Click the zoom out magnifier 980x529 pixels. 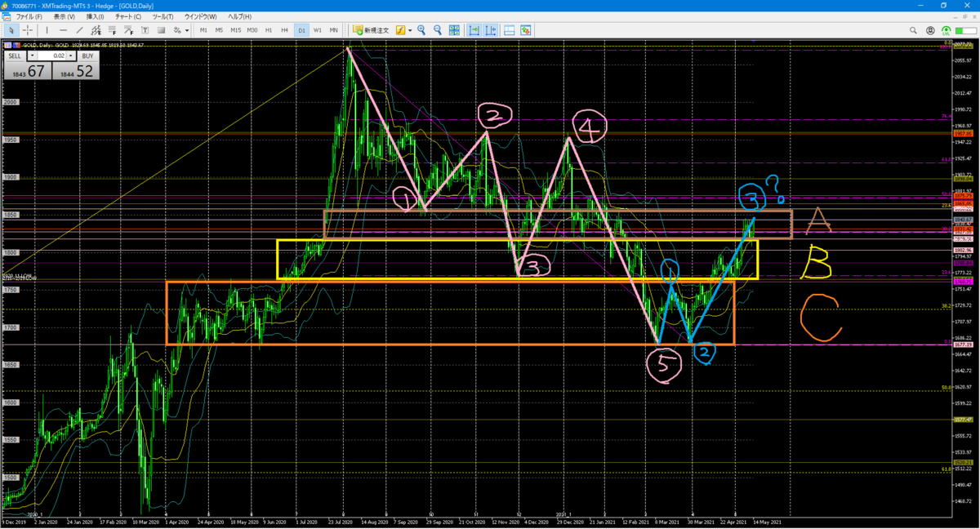(x=438, y=30)
